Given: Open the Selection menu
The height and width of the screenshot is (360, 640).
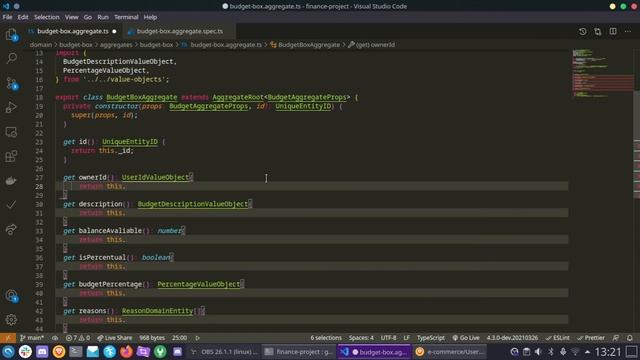Looking at the screenshot, I should click(x=47, y=17).
